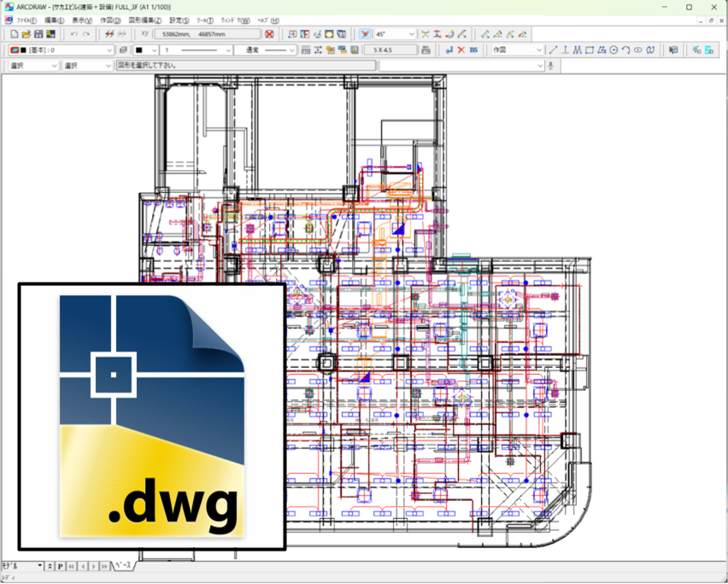Select the ellipse drawing tool
Screen dimensions: 728x584
point(638,50)
